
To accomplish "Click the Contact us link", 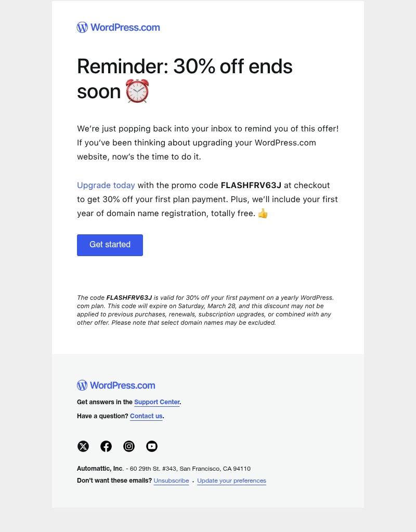I will coord(146,416).
